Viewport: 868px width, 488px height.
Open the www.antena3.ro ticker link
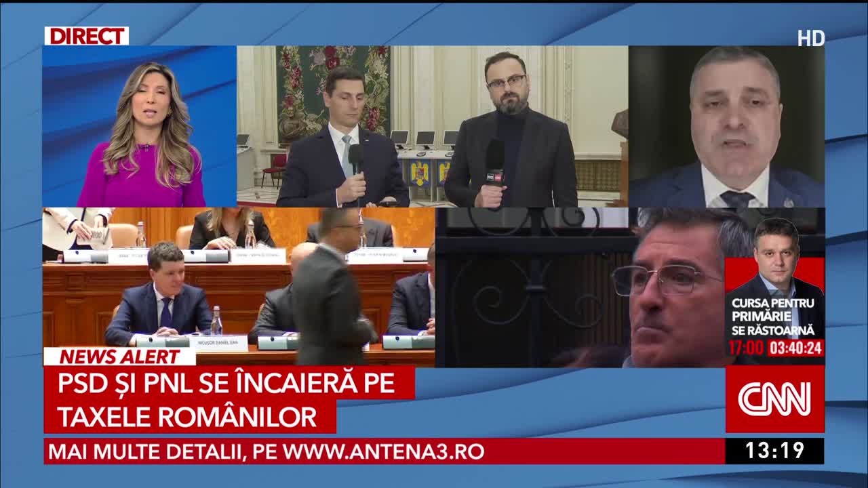(x=383, y=451)
